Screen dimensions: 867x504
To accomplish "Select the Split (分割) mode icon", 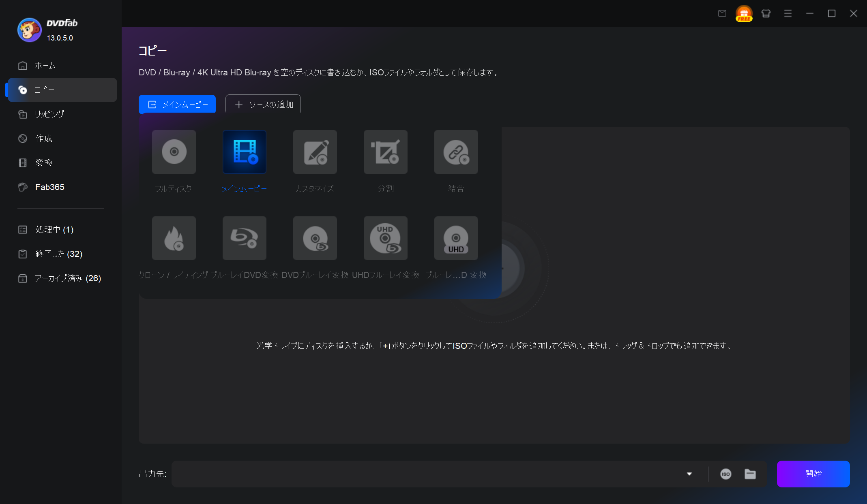I will coord(386,152).
